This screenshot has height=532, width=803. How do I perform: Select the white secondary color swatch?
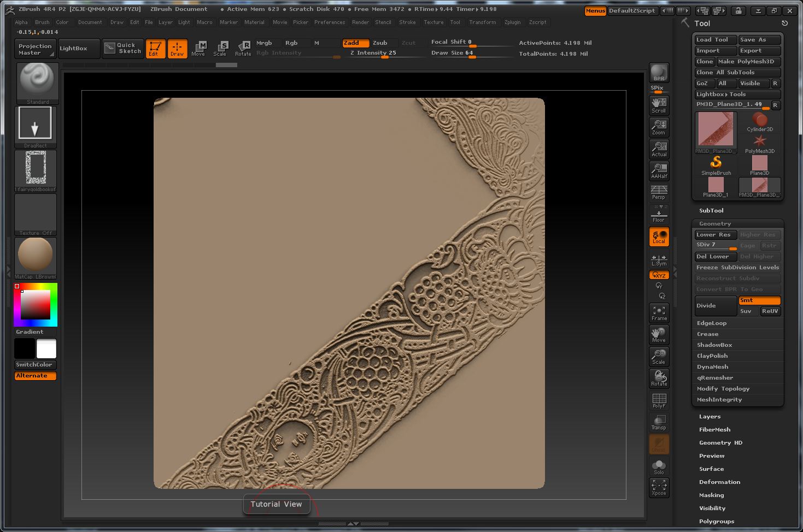46,348
